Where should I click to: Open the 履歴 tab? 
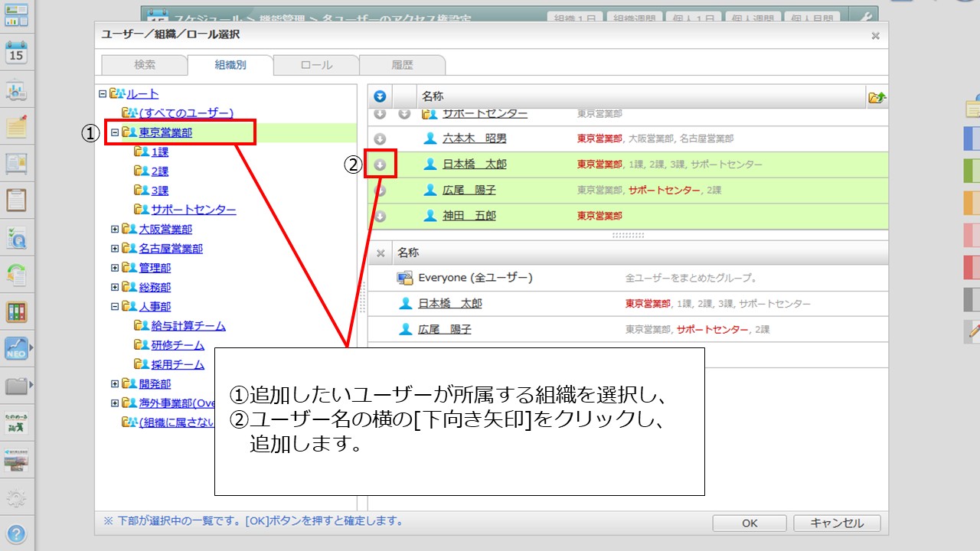402,65
